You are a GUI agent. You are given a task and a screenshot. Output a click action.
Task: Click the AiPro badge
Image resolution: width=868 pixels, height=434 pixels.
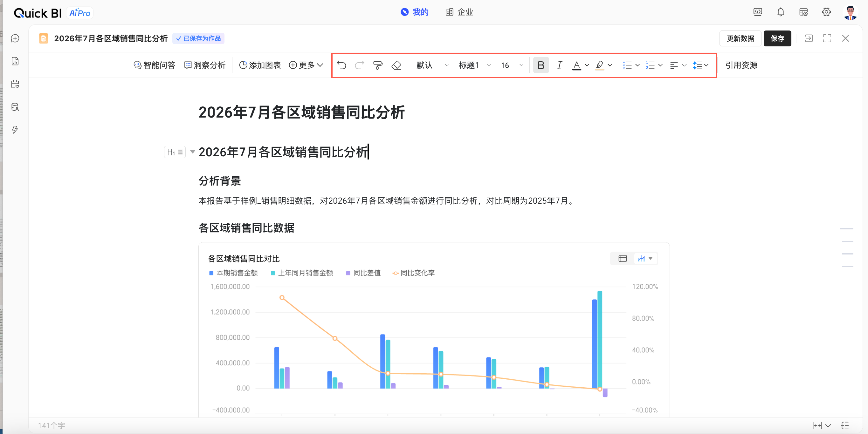[x=79, y=13]
